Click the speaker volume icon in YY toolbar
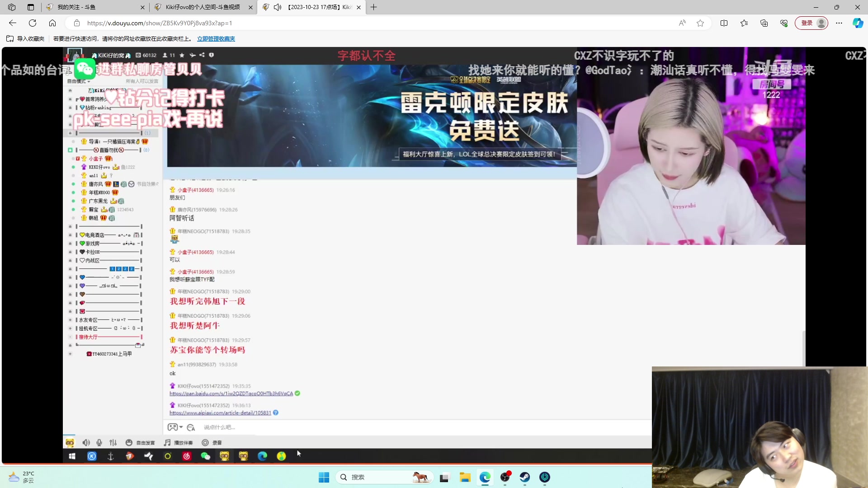The height and width of the screenshot is (488, 868). point(86,443)
